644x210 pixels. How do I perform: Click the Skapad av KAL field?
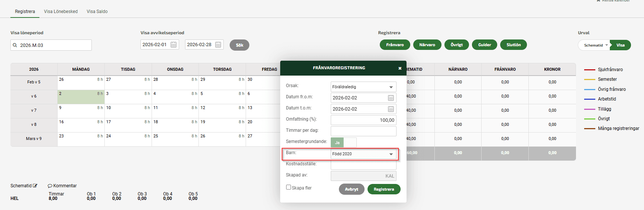(363, 176)
